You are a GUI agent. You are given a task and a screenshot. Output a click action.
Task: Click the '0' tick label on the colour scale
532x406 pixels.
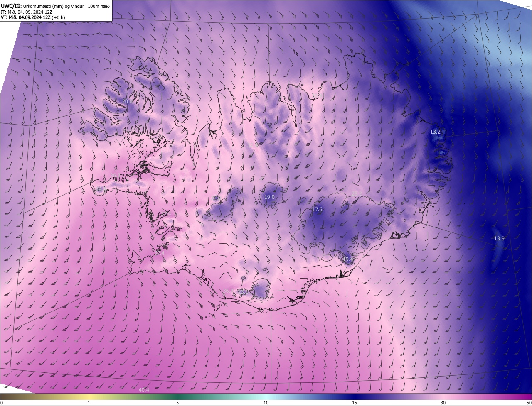[x=2, y=403]
